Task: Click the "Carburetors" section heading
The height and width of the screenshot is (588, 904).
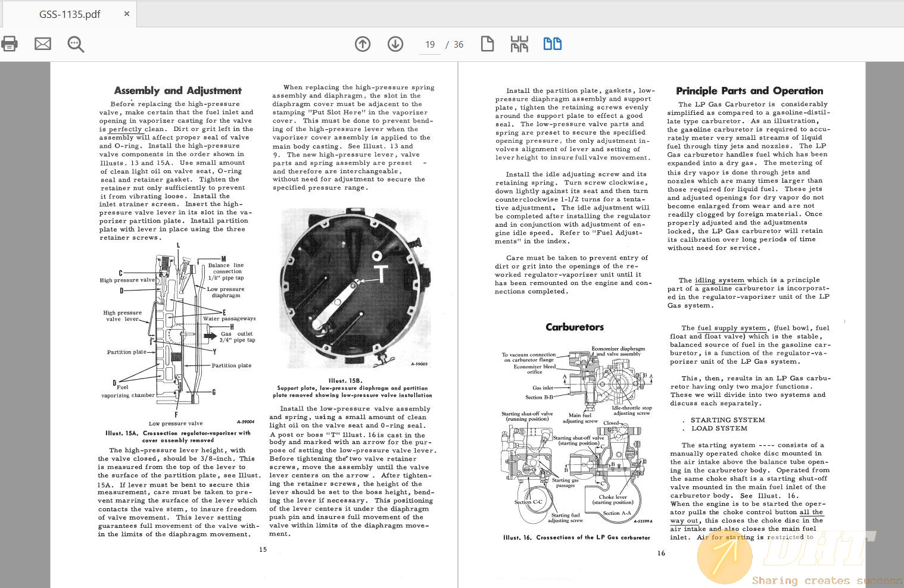Action: coord(575,327)
